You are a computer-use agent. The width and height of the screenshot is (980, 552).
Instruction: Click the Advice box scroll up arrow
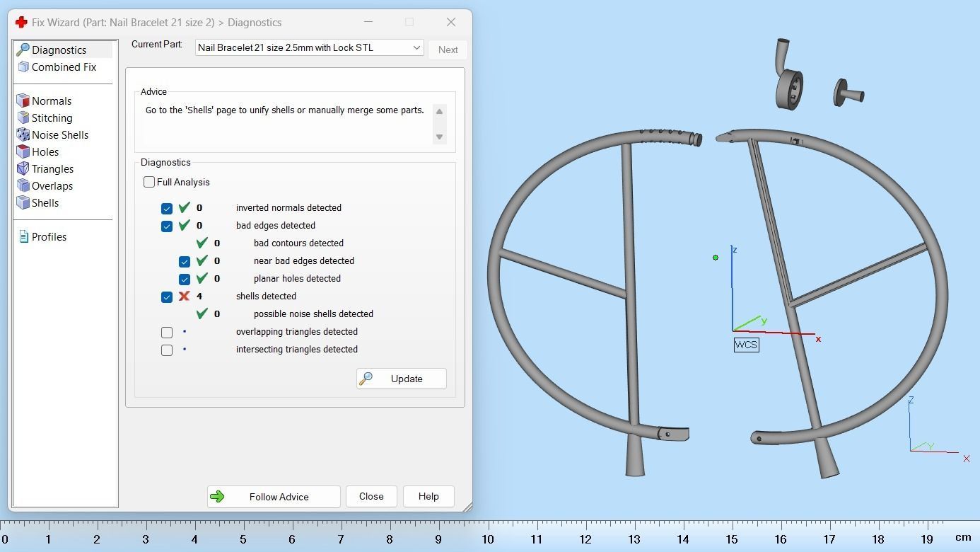pyautogui.click(x=439, y=112)
